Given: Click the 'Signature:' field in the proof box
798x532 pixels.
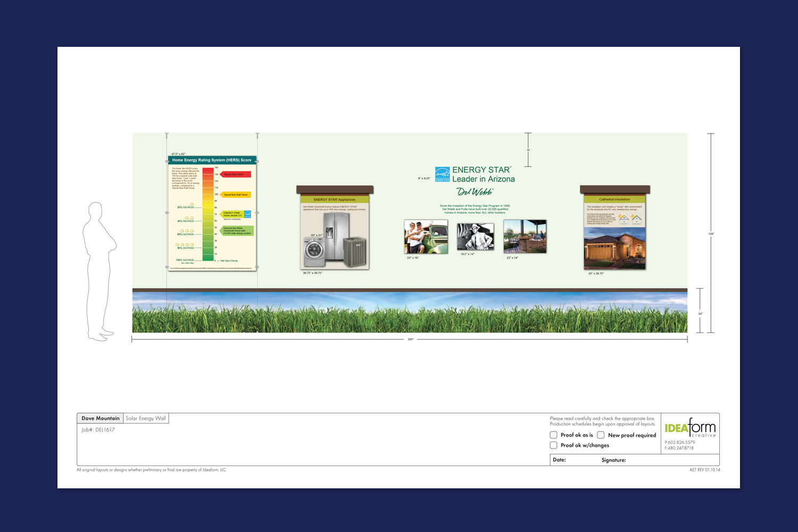Looking at the screenshot, I should [613, 460].
